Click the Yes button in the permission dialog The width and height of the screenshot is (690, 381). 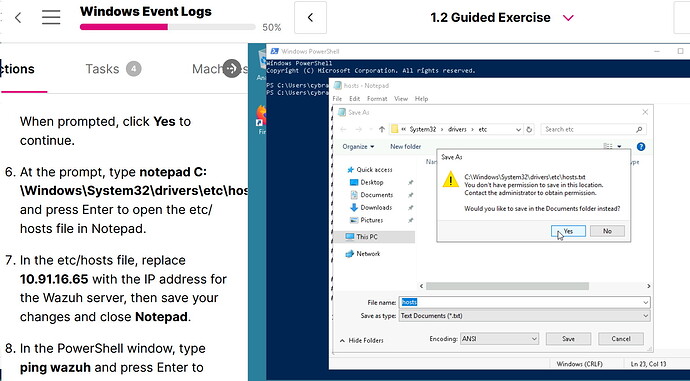568,231
